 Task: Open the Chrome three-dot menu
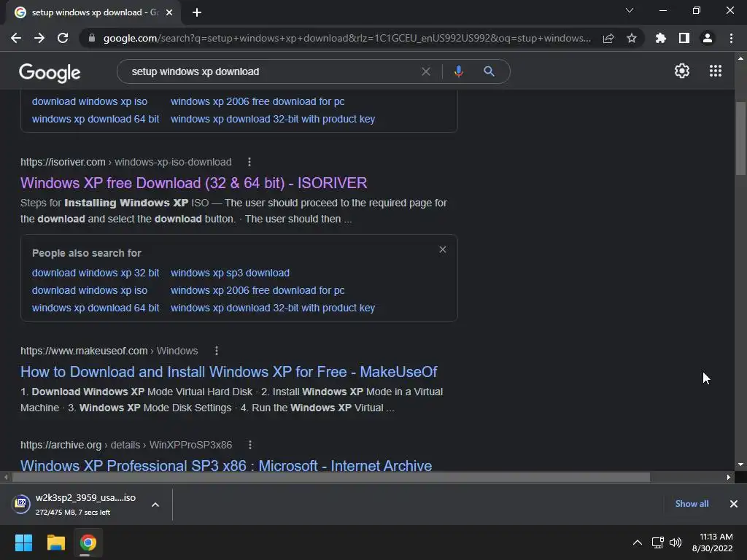(x=731, y=38)
